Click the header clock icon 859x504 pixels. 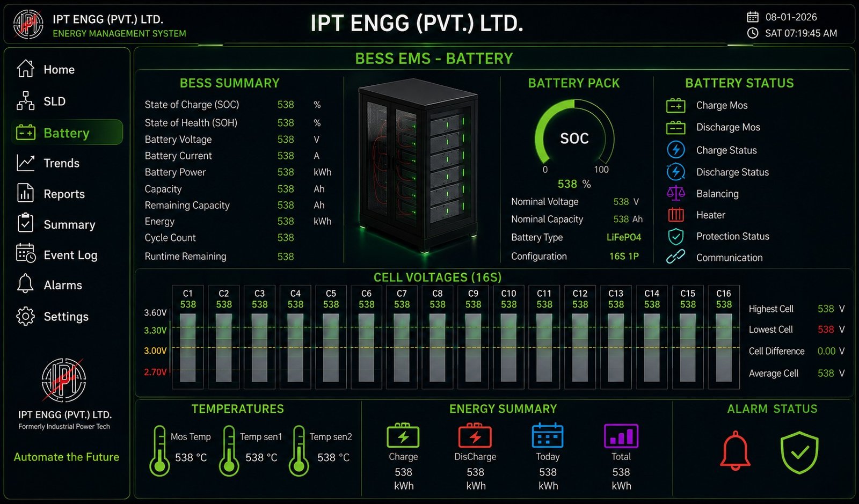(x=753, y=33)
